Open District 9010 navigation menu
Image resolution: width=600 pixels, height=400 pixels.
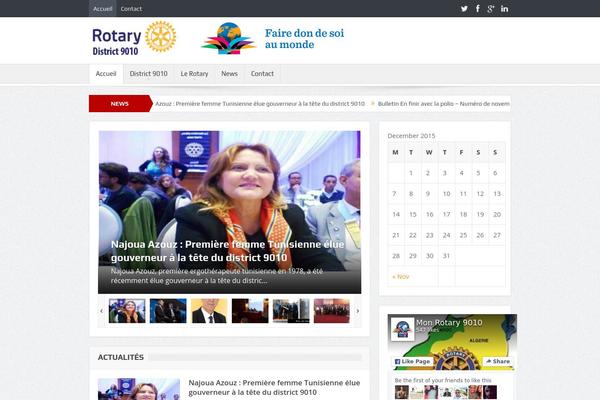(x=148, y=73)
